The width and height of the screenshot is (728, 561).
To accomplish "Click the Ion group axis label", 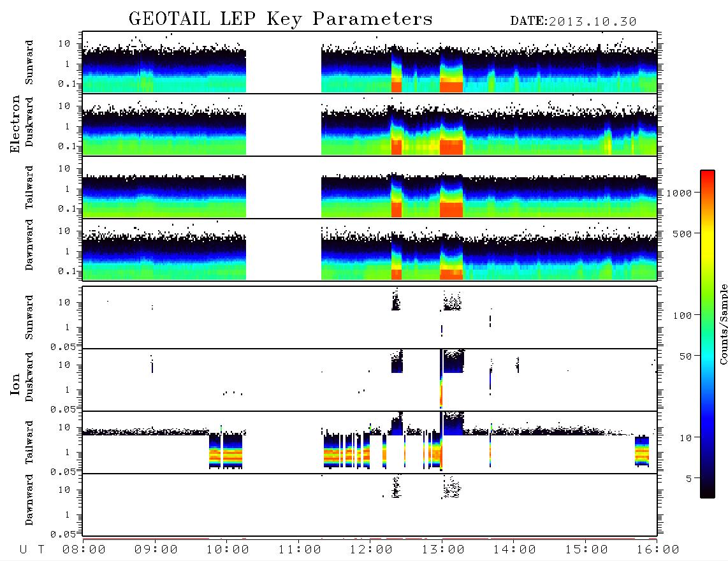I will click(x=15, y=384).
